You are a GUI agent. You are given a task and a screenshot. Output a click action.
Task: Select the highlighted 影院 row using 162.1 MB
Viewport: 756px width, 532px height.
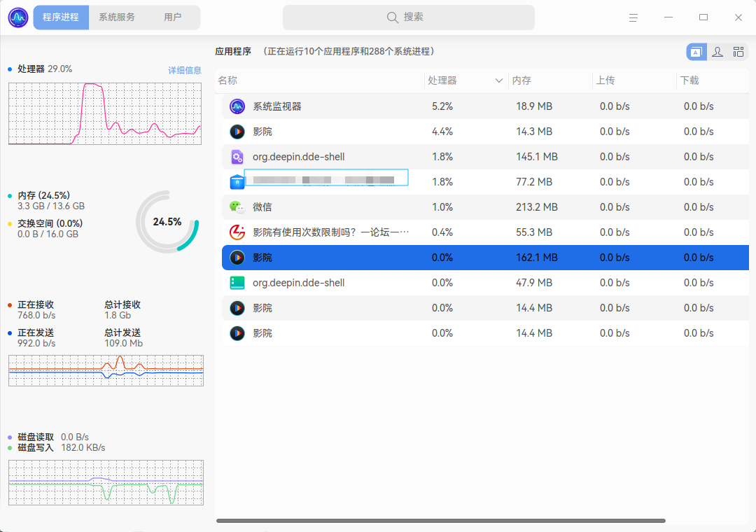[485, 258]
